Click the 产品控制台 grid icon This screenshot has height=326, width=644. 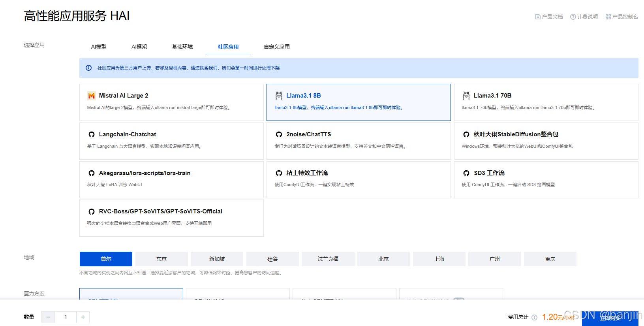click(608, 17)
